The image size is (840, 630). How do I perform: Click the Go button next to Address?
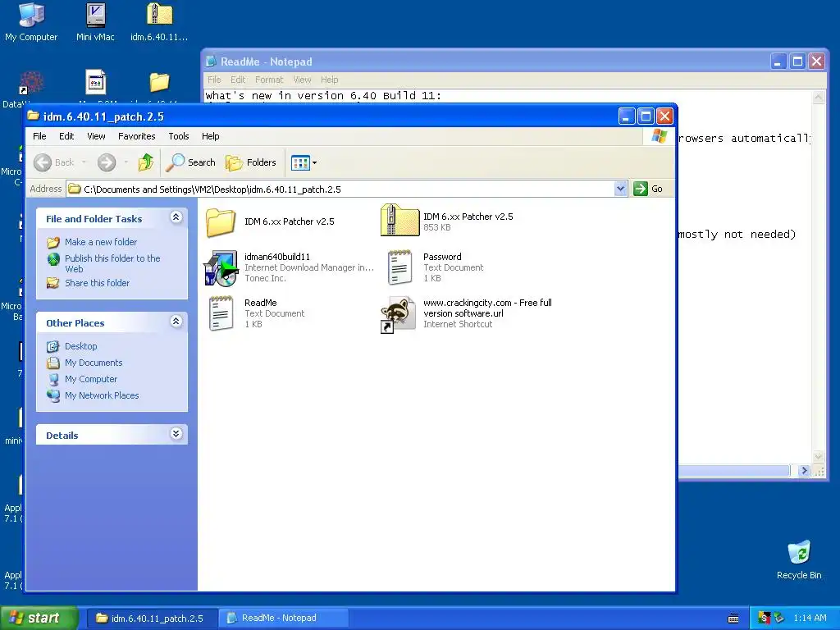648,189
